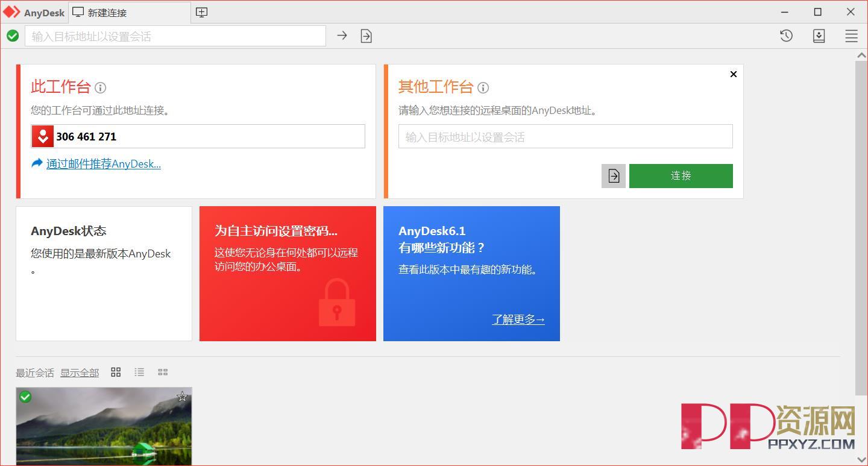This screenshot has height=466, width=868.
Task: Click the info icon next to 其他工作台
Action: (483, 88)
